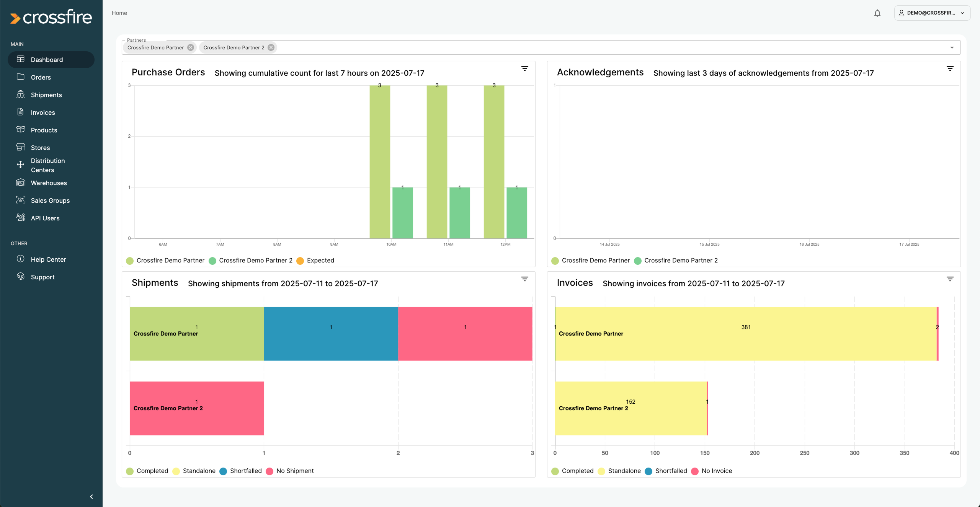Open the Purchase Orders filter icon
The height and width of the screenshot is (507, 980).
tap(524, 68)
